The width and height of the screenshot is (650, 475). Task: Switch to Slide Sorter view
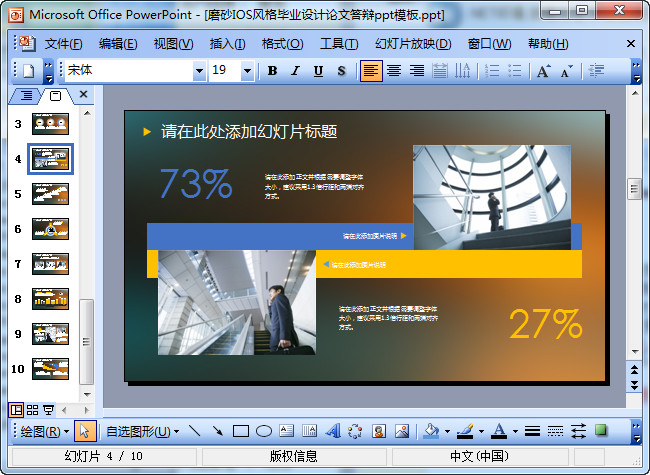[32, 410]
